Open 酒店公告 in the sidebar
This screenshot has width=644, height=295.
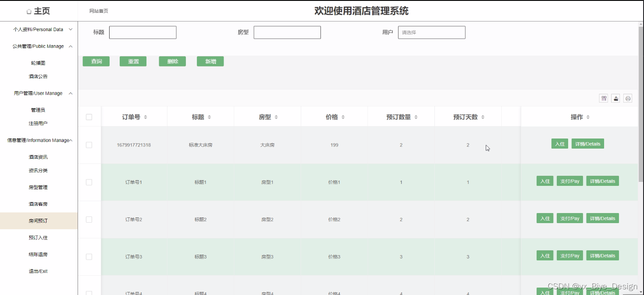[x=38, y=76]
